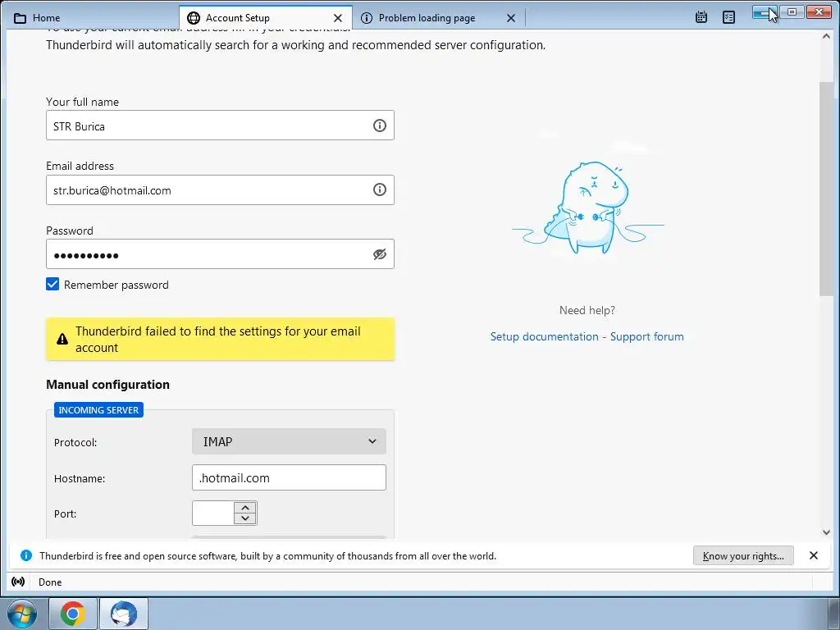
Task: Click the scrollbar up arrow
Action: 826,36
